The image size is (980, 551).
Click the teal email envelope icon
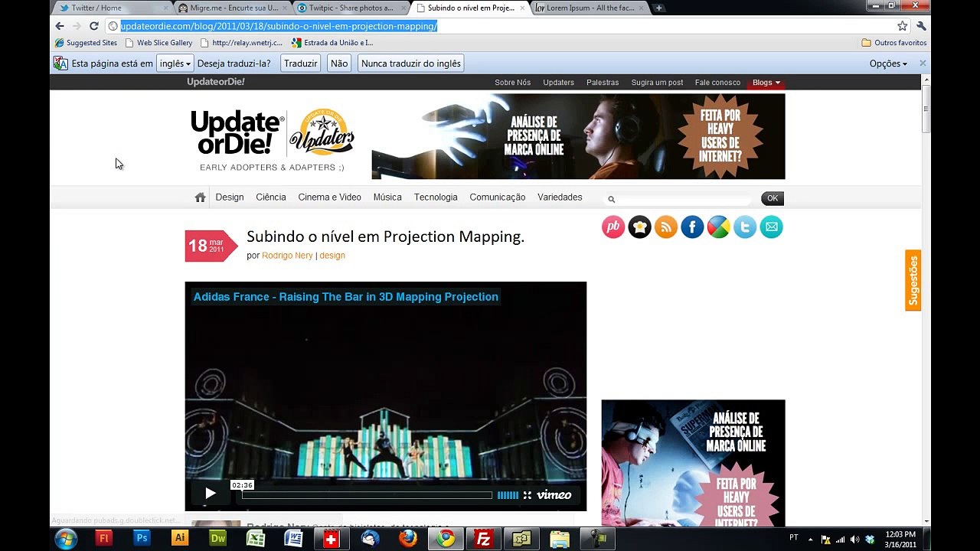pos(771,227)
